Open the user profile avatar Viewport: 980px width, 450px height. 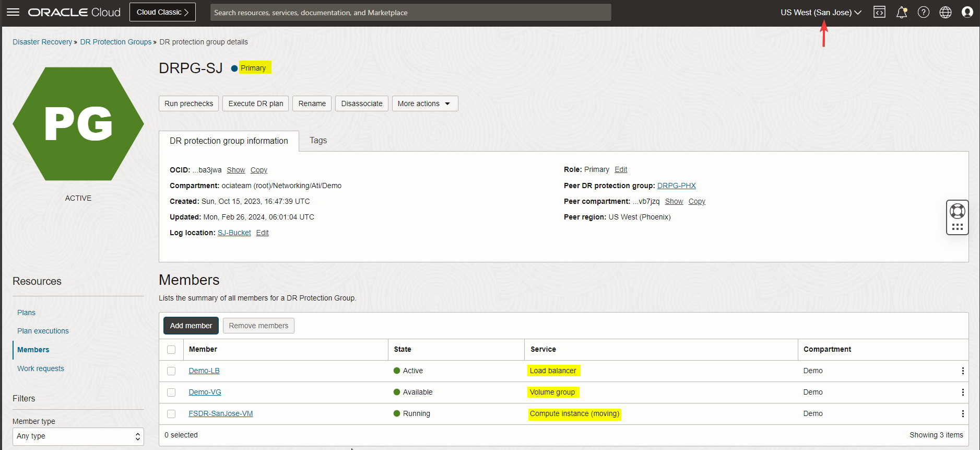[967, 12]
